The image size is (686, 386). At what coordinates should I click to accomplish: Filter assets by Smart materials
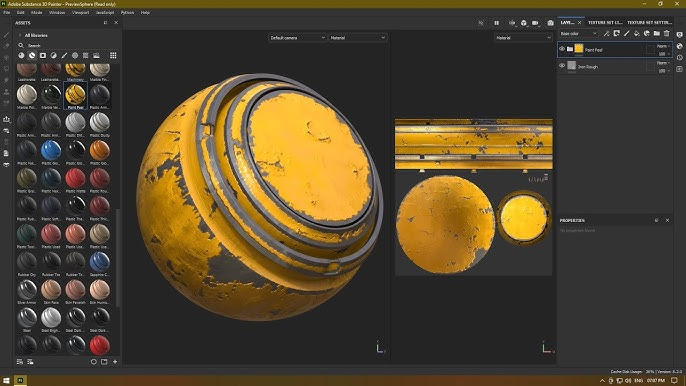click(x=32, y=56)
